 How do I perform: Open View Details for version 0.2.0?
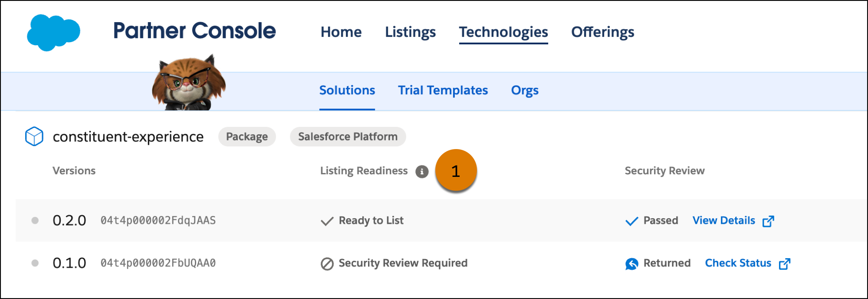724,221
